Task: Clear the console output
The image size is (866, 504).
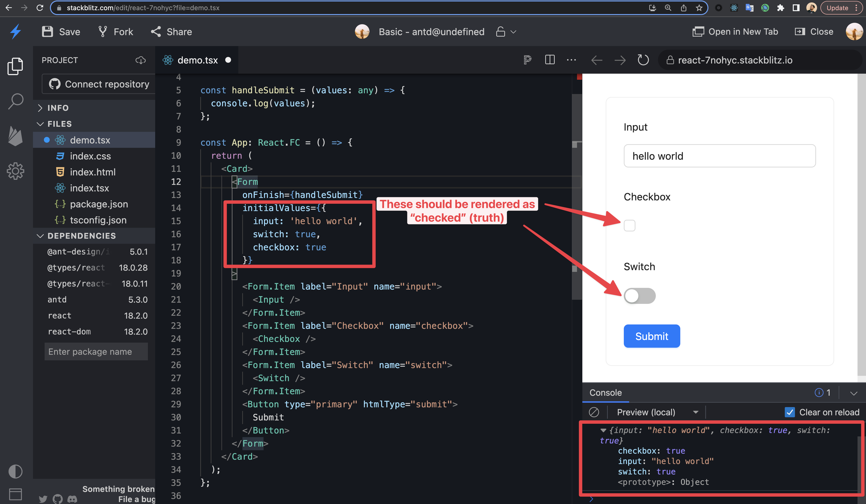Action: [594, 412]
